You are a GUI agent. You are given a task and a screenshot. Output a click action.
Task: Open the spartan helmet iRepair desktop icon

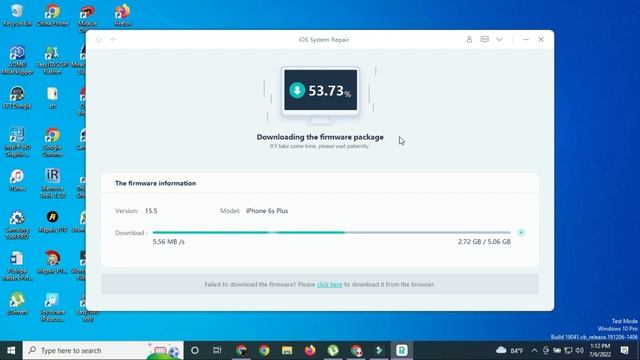(52, 262)
